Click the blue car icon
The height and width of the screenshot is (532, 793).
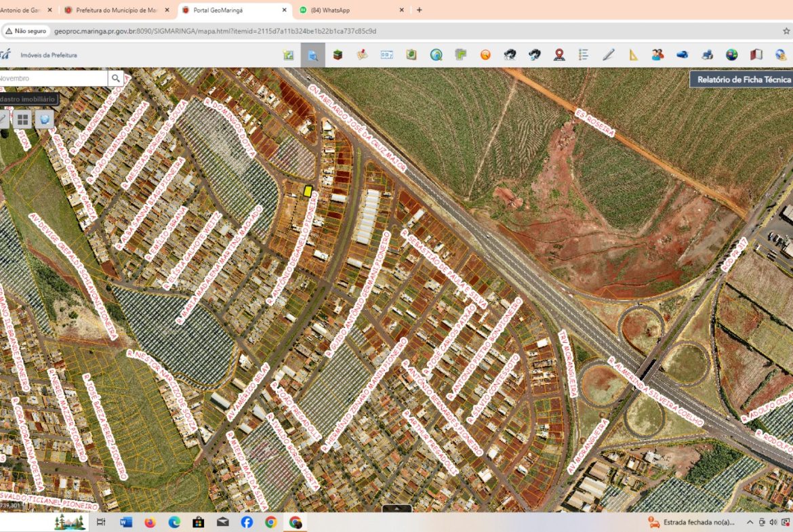tap(683, 55)
